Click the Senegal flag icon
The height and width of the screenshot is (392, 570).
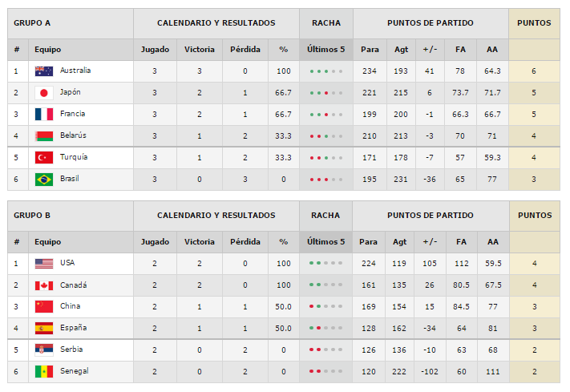44,372
